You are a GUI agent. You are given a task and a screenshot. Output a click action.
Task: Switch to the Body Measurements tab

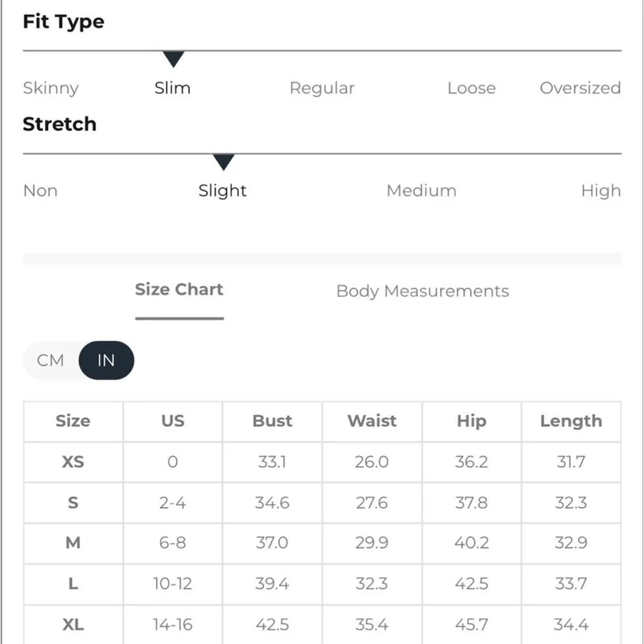point(423,291)
